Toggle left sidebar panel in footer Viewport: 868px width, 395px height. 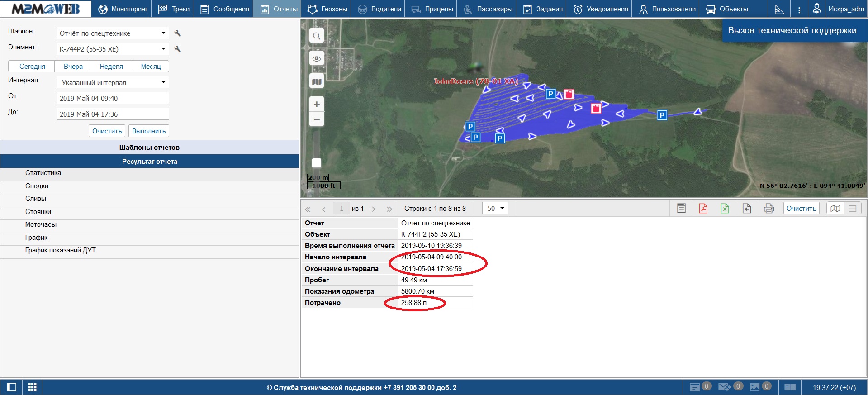tap(11, 387)
